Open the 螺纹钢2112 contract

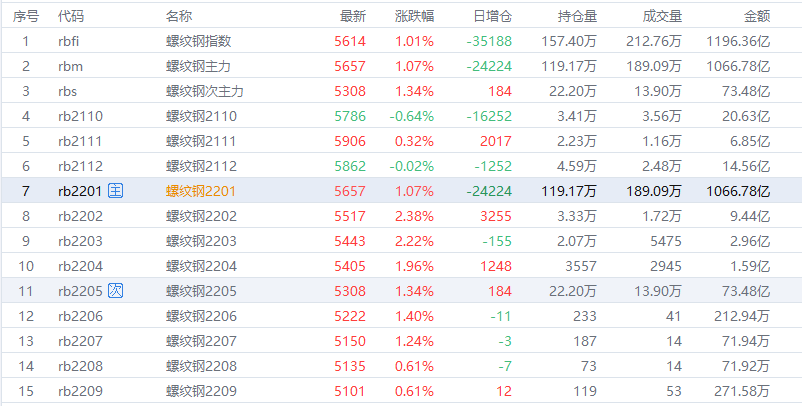(200, 166)
